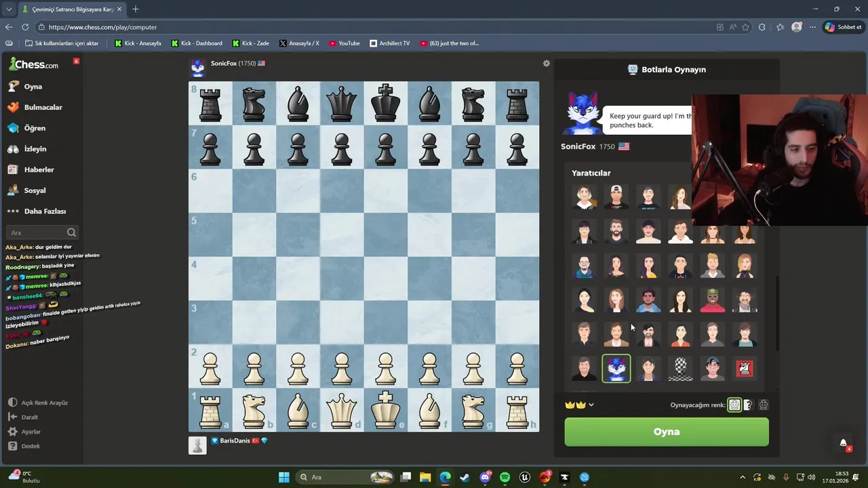Open Archillect TV bookmark

click(390, 43)
